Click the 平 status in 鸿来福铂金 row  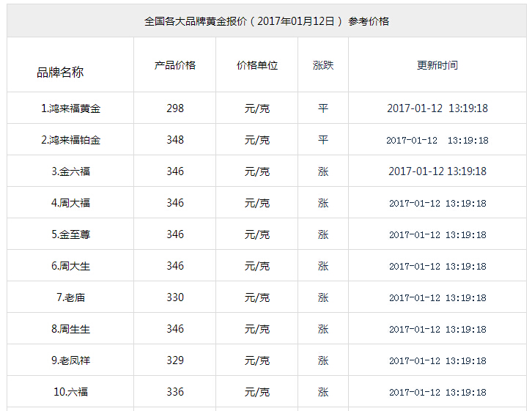(323, 140)
